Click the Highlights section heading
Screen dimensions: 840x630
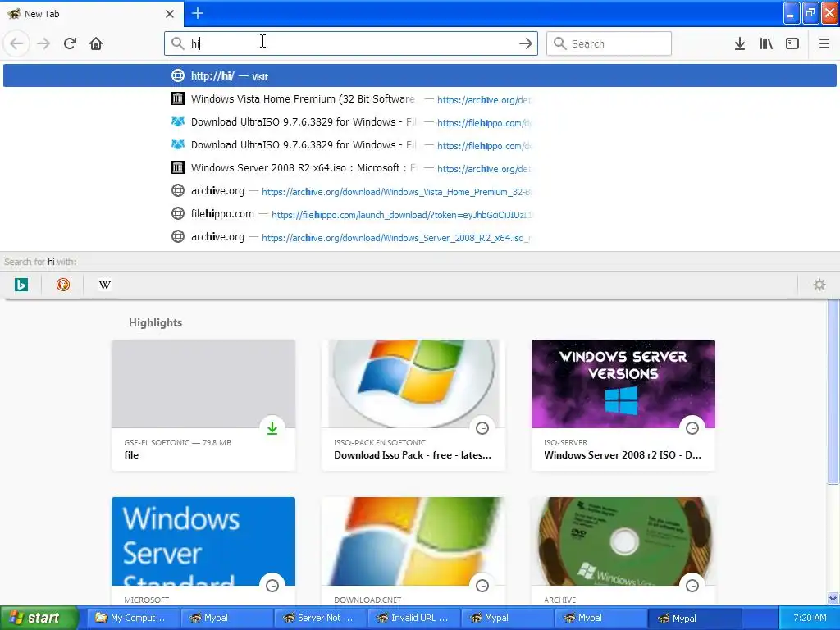(155, 322)
